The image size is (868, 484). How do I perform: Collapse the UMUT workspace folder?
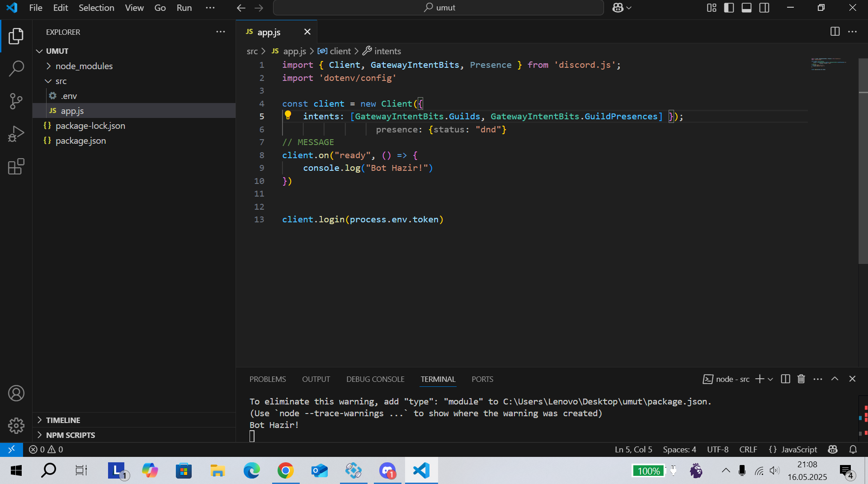tap(134, 51)
